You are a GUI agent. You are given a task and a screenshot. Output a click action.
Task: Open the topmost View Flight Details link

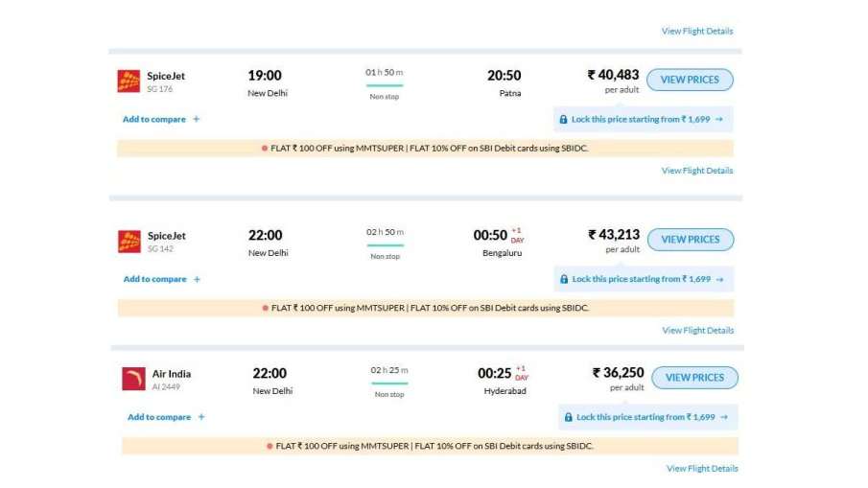(697, 32)
